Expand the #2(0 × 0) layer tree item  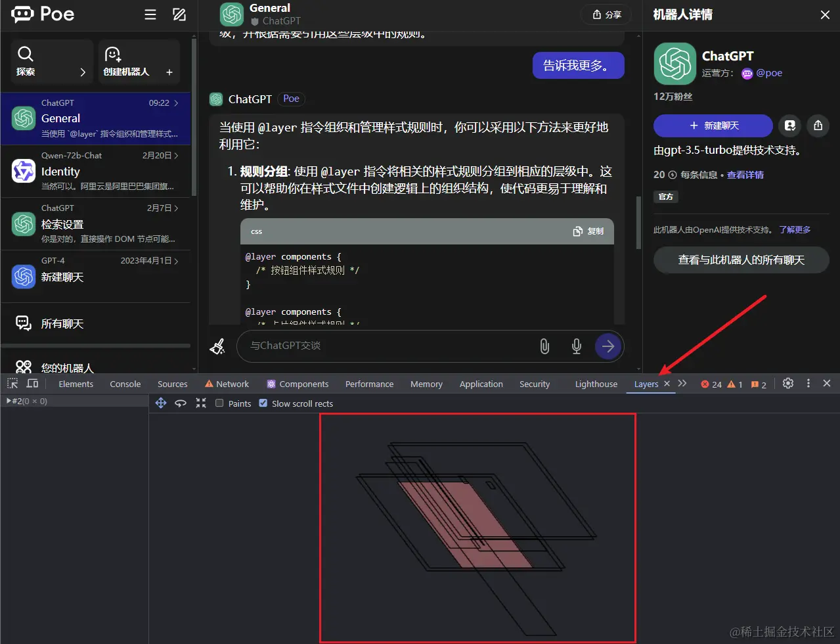coord(9,401)
